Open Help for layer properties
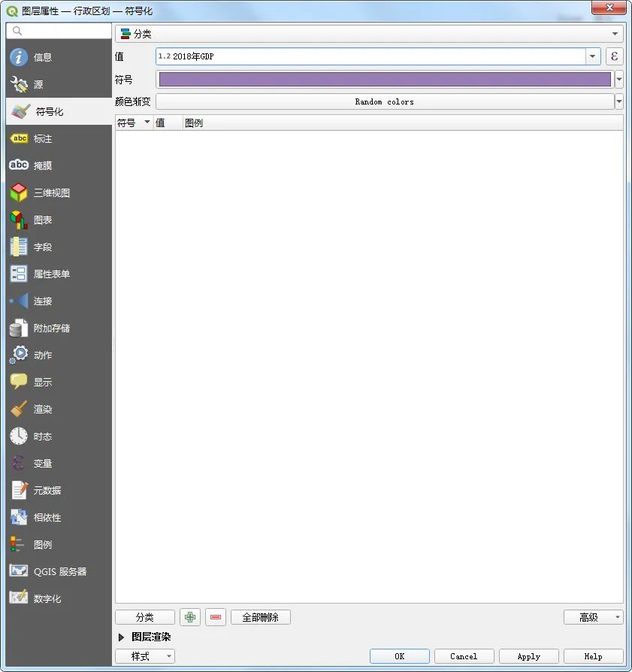Image resolution: width=632 pixels, height=672 pixels. click(x=594, y=656)
